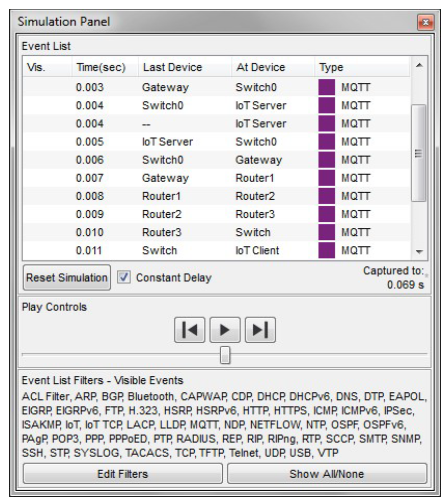This screenshot has height=504, width=448.
Task: Click purple MQTT swatch at time 0.003
Action: pyautogui.click(x=326, y=88)
